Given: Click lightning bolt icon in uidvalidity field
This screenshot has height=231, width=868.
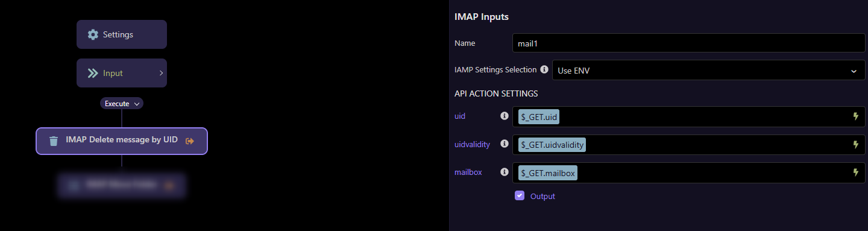Looking at the screenshot, I should pyautogui.click(x=855, y=145).
